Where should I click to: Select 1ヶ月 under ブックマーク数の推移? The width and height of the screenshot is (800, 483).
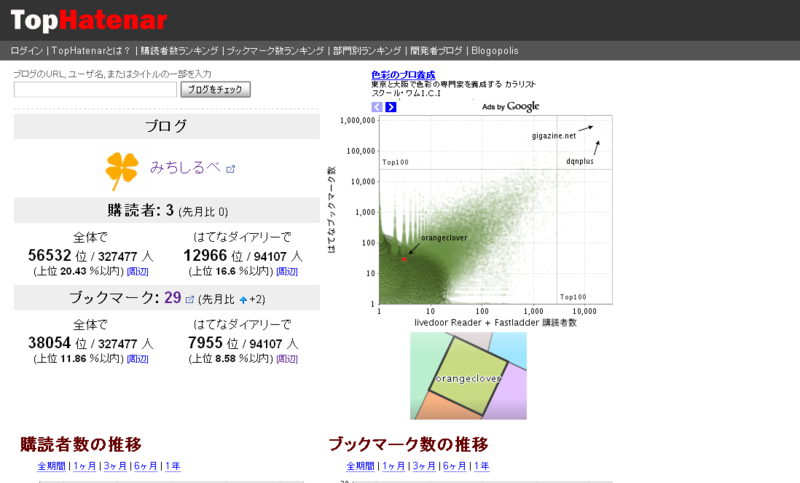pyautogui.click(x=393, y=466)
